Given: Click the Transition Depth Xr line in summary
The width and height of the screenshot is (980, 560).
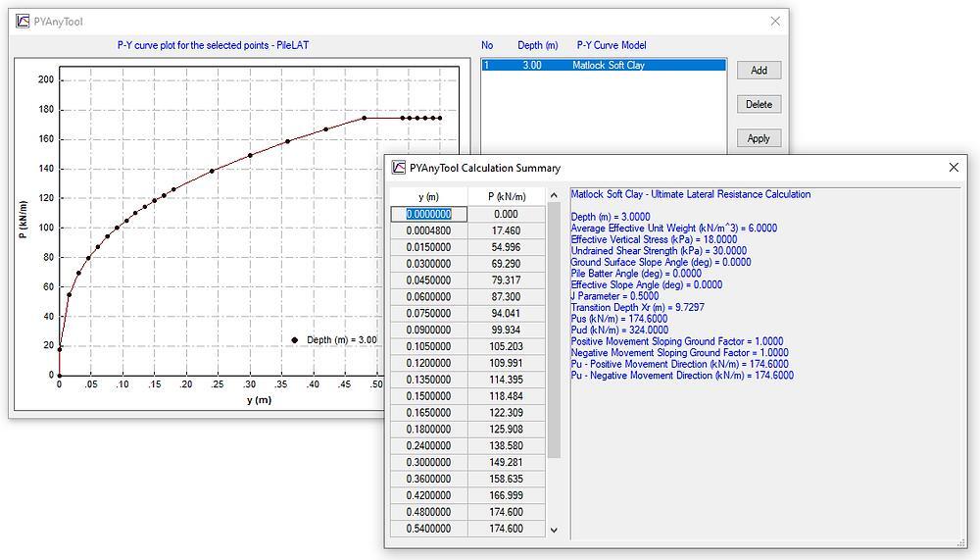Looking at the screenshot, I should [638, 307].
